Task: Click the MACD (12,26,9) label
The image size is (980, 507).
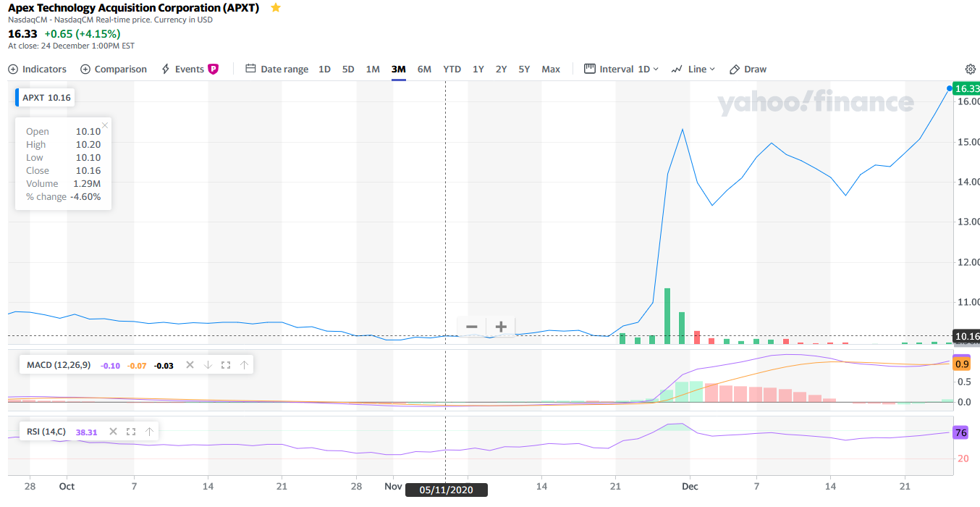Action: pyautogui.click(x=59, y=365)
